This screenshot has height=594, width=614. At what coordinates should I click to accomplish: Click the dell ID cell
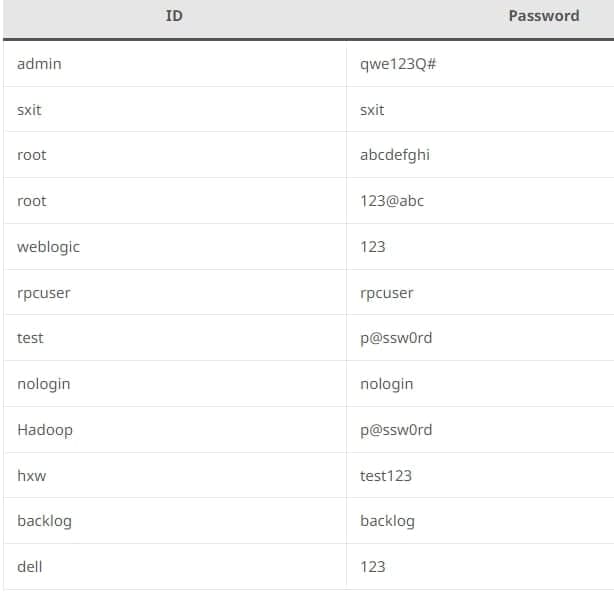pyautogui.click(x=30, y=567)
